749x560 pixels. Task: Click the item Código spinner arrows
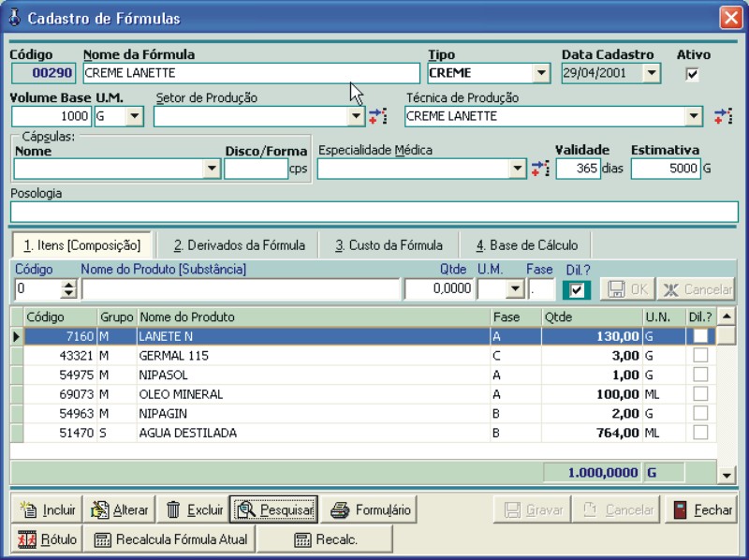68,289
